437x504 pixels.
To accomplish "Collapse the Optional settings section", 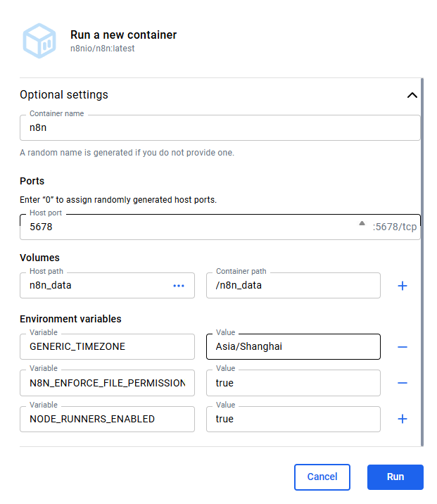I will 412,95.
